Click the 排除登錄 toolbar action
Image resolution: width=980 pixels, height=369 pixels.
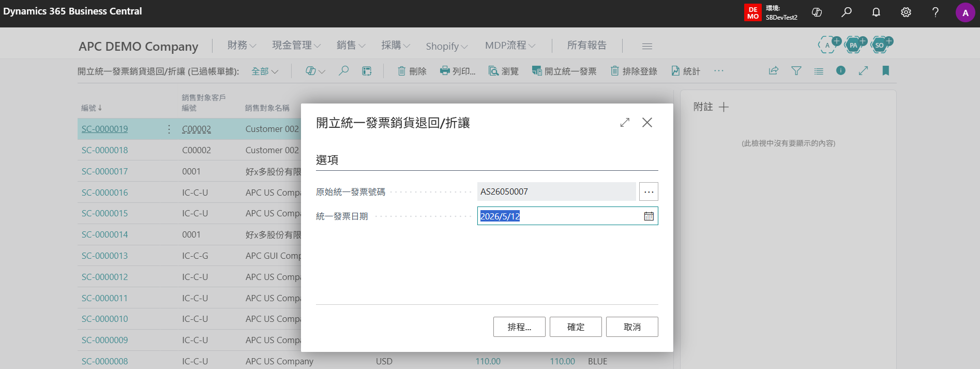[634, 71]
